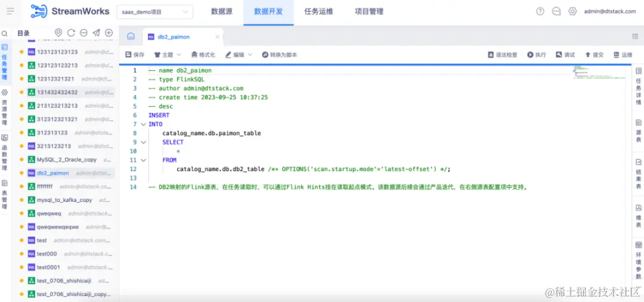This screenshot has width=644, height=302.
Task: Click the StreamWorks logo
Action: pos(70,11)
